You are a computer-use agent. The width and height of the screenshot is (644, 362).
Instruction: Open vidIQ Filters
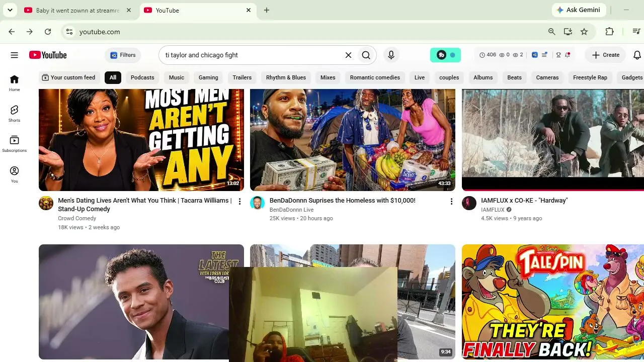(x=123, y=55)
